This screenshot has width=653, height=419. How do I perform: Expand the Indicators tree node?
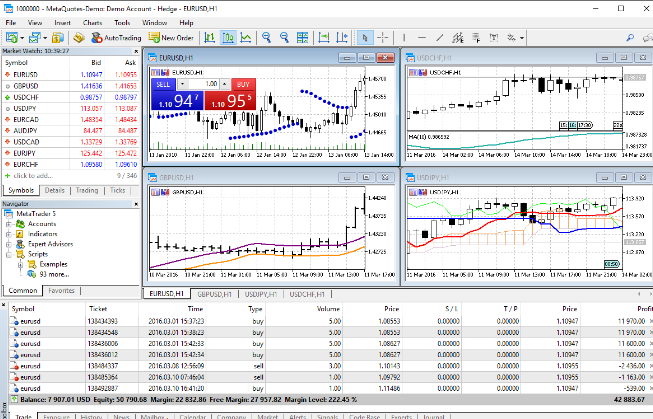pyautogui.click(x=8, y=233)
